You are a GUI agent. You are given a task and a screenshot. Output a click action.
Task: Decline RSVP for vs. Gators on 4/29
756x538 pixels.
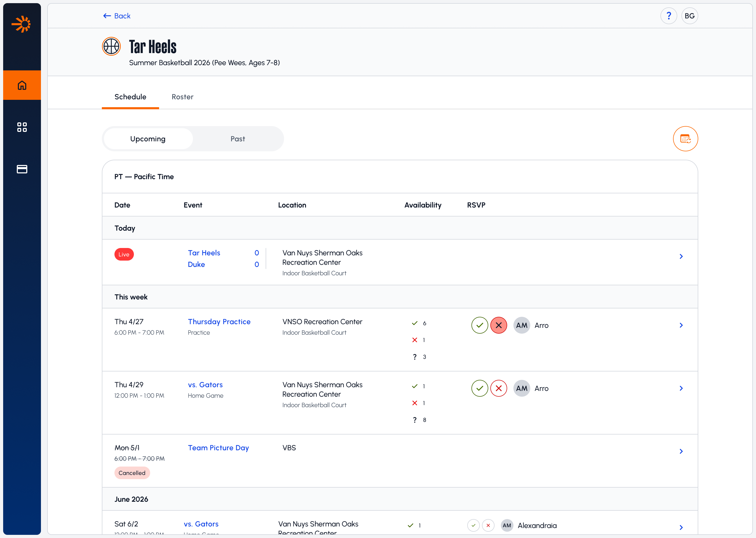(x=498, y=388)
